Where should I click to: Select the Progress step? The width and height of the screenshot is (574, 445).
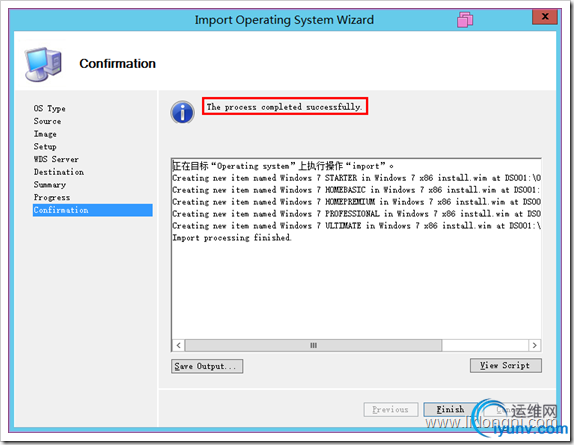pos(52,197)
